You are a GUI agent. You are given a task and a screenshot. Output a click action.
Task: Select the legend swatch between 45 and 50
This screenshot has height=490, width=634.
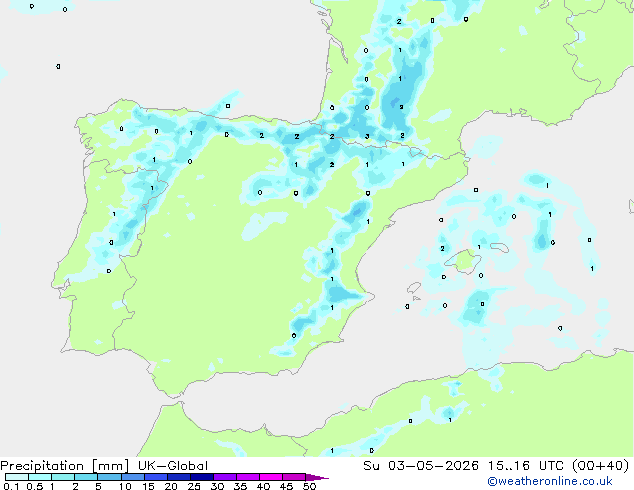294,477
